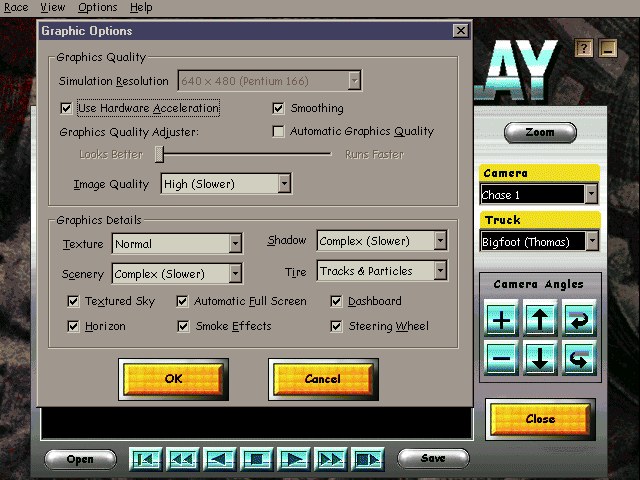Click the yellow Close button
The height and width of the screenshot is (480, 640).
pos(540,419)
